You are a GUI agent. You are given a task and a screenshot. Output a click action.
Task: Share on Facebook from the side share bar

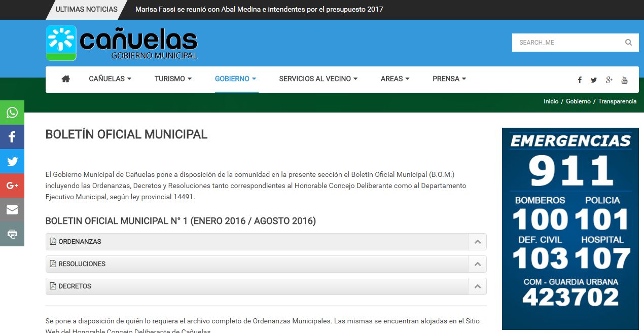point(12,137)
